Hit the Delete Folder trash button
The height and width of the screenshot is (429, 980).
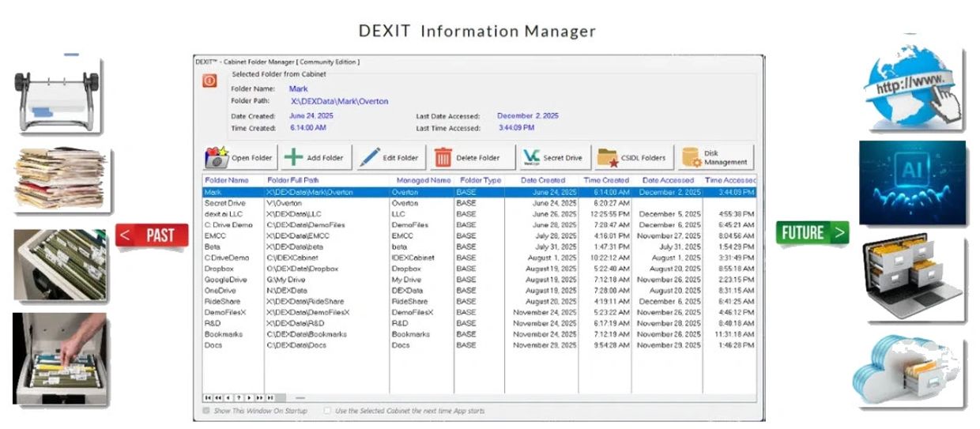pyautogui.click(x=468, y=157)
